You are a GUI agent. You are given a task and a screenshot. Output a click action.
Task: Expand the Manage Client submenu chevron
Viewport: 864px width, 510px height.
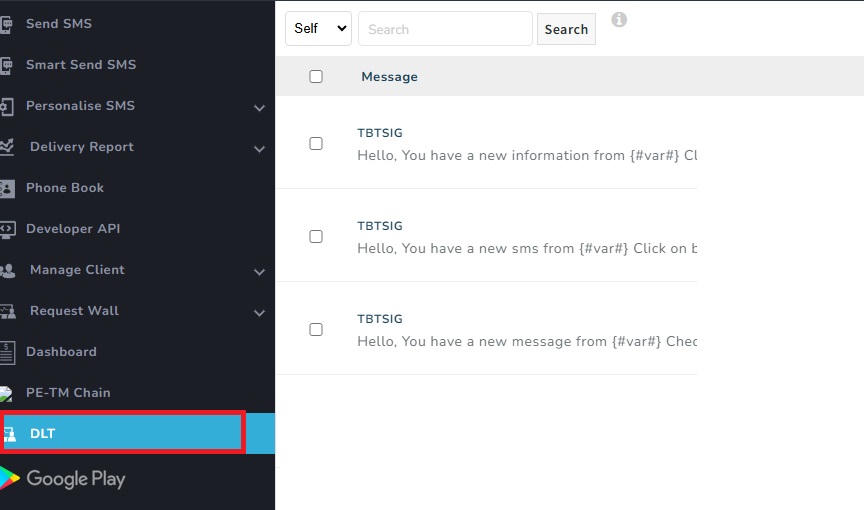[260, 272]
